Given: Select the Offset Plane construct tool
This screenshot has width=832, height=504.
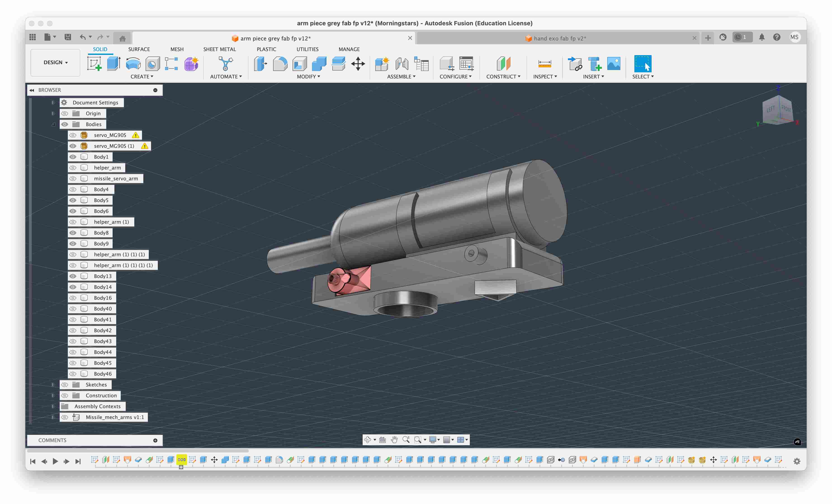Looking at the screenshot, I should [x=503, y=64].
